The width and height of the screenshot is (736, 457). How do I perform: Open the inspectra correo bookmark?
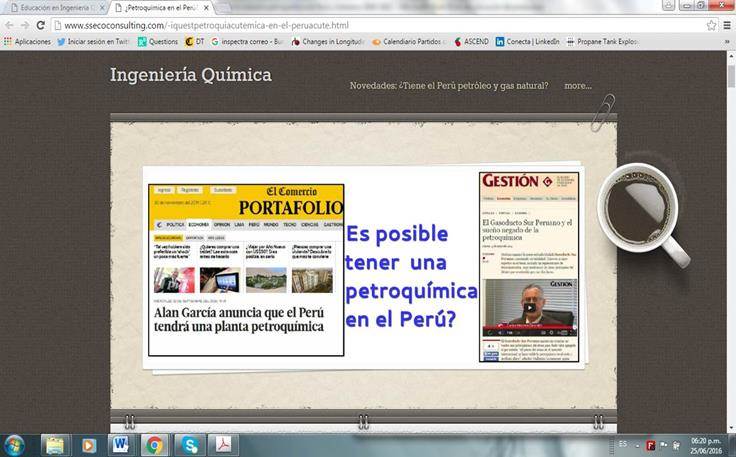click(x=247, y=42)
